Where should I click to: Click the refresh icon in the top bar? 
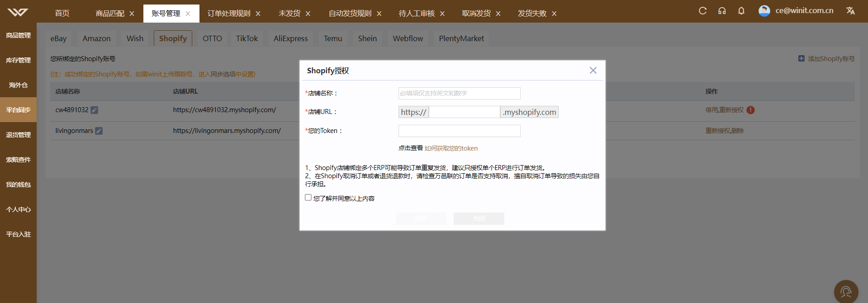tap(702, 10)
